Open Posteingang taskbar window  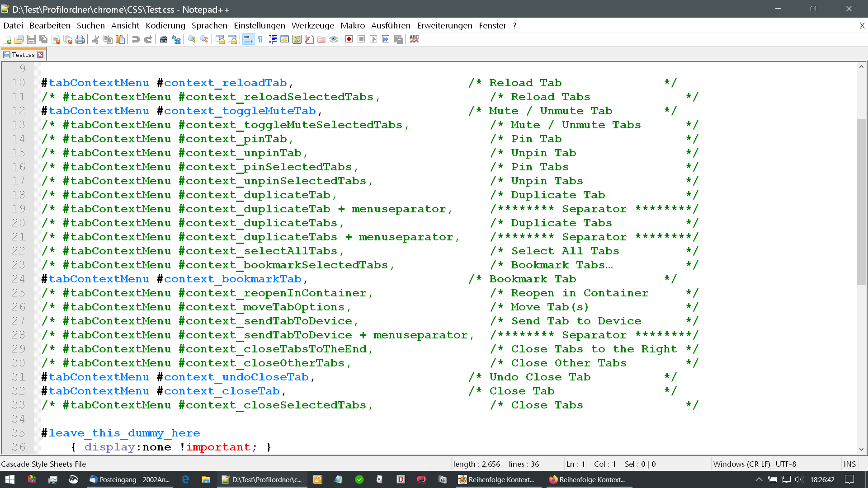(x=130, y=479)
